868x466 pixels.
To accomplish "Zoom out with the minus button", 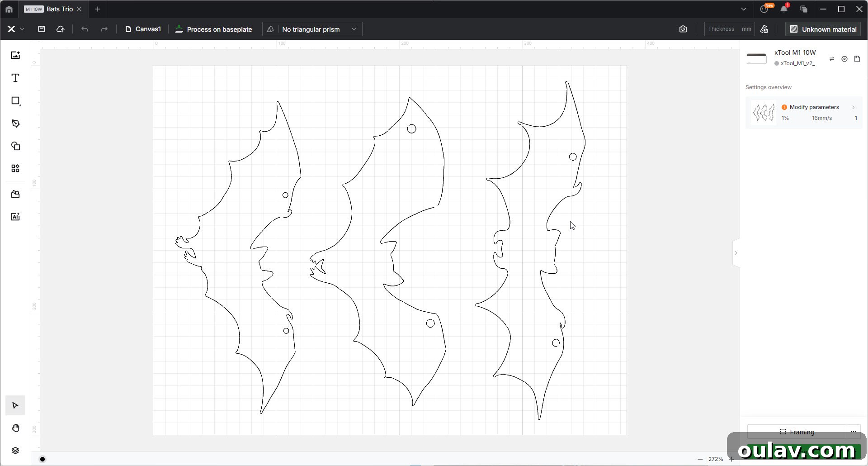I will (x=700, y=459).
